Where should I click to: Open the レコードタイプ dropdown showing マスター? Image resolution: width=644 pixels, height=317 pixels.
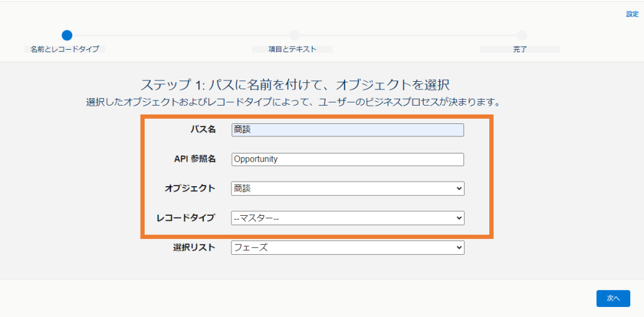pos(347,218)
